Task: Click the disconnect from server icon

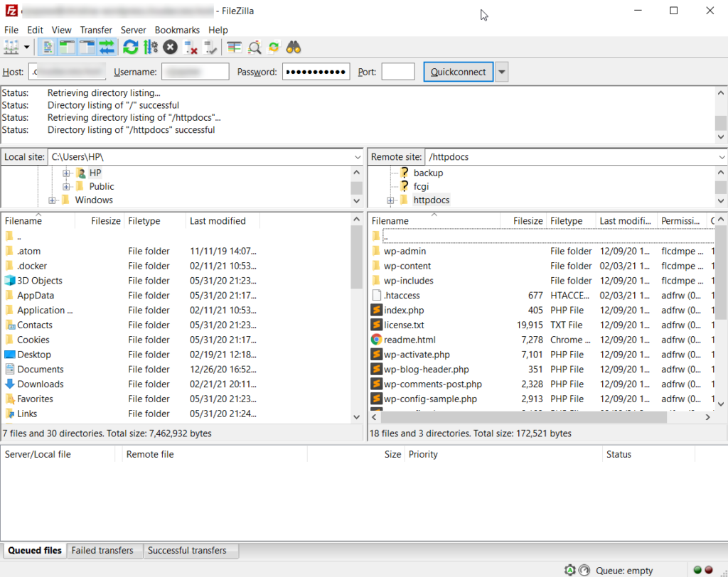Action: (191, 48)
